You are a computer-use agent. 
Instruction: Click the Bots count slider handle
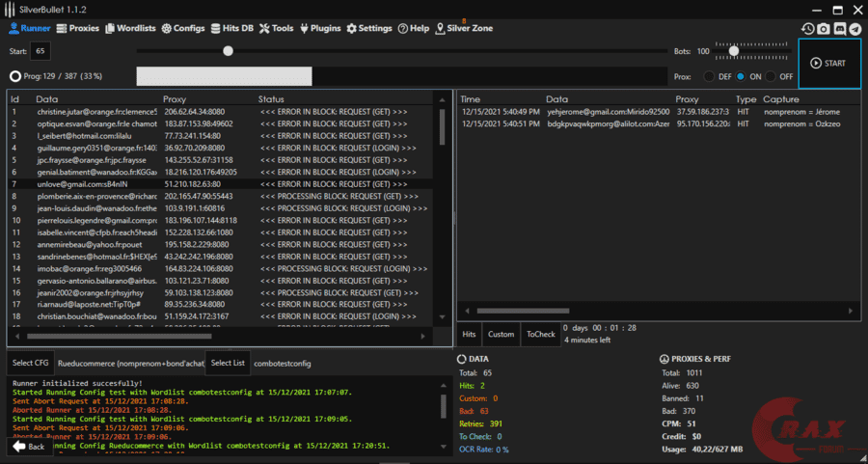tap(733, 51)
